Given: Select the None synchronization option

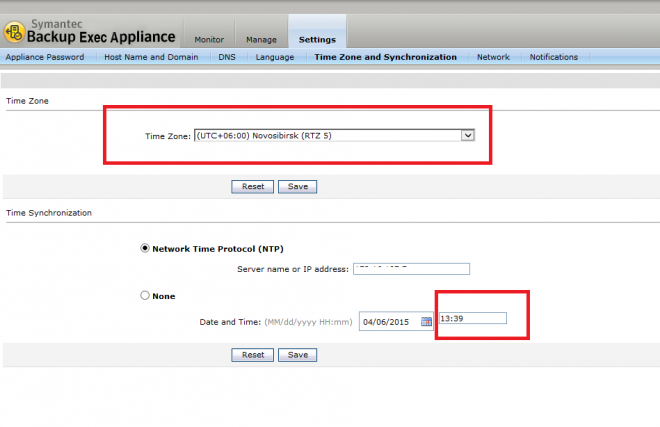Looking at the screenshot, I should tap(145, 295).
